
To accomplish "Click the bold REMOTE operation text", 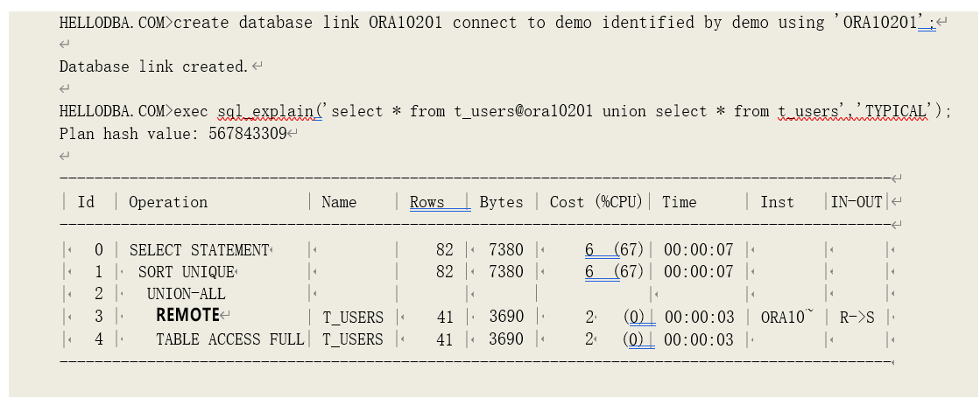I will (x=187, y=316).
